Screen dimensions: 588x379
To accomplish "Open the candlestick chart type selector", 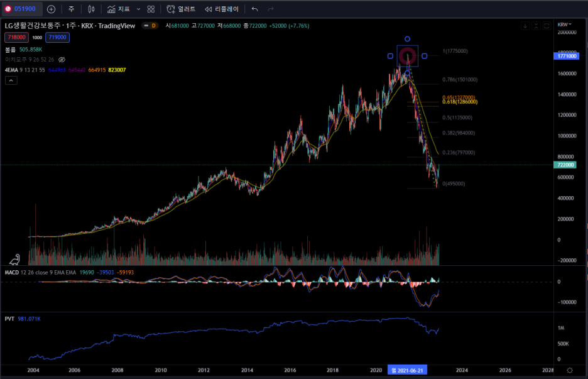I will [x=91, y=9].
